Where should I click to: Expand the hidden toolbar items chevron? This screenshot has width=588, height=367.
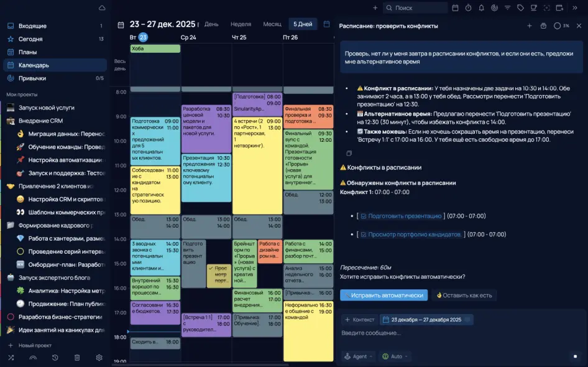[574, 8]
